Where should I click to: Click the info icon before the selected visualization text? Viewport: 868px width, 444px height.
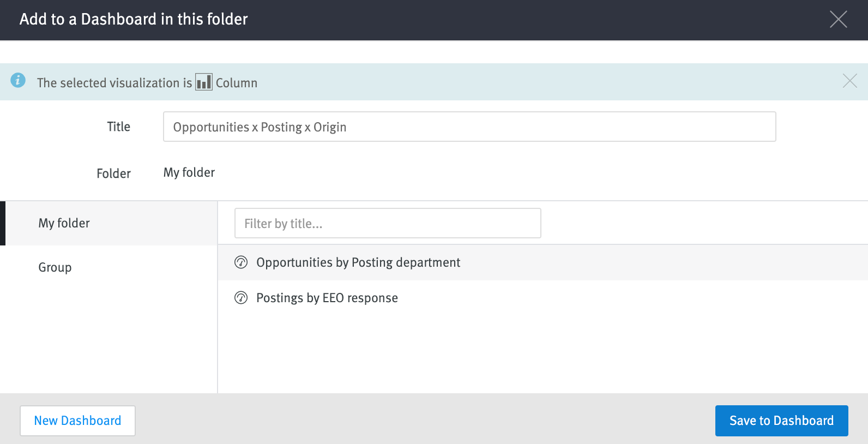coord(18,81)
